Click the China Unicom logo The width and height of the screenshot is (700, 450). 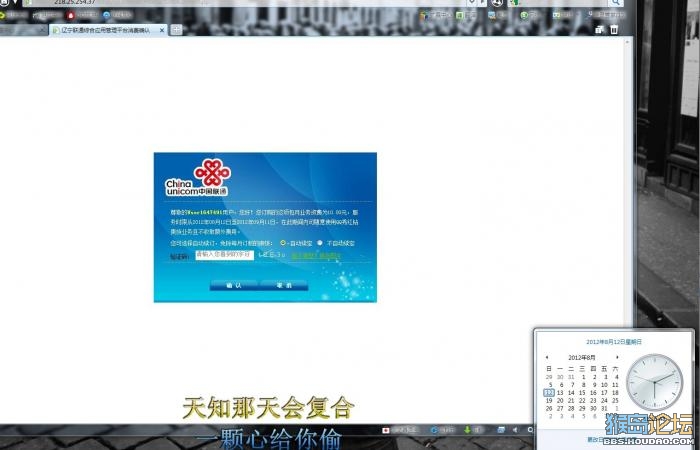[198, 177]
